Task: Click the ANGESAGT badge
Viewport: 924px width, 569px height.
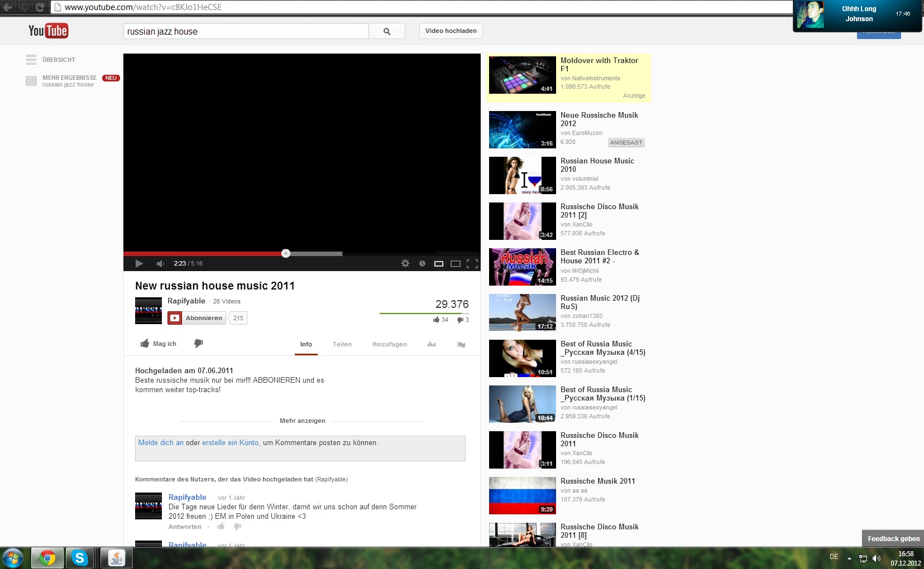Action: 626,142
